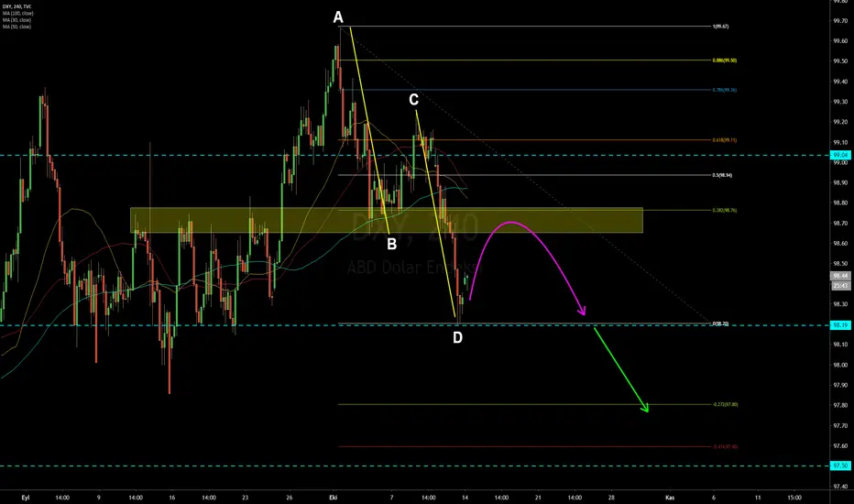Select Fibonacci label 0(98.20)
The width and height of the screenshot is (854, 504).
720,323
